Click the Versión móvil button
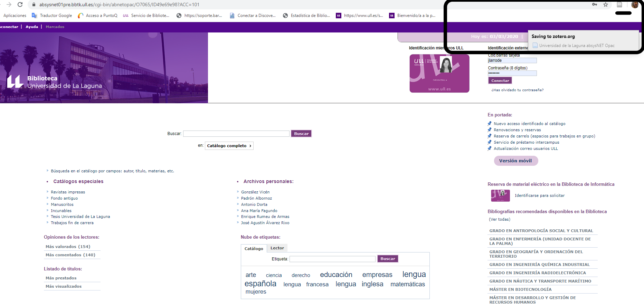The width and height of the screenshot is (644, 306). [515, 161]
